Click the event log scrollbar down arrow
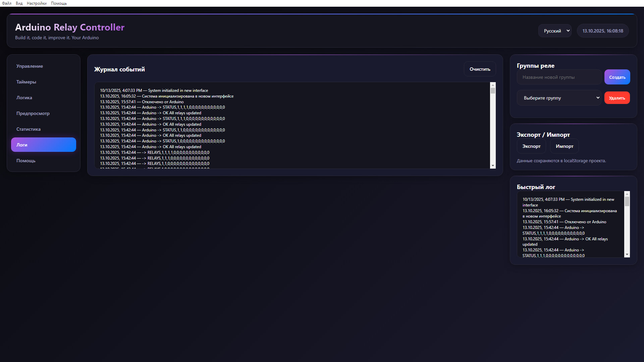The image size is (644, 362). (493, 166)
